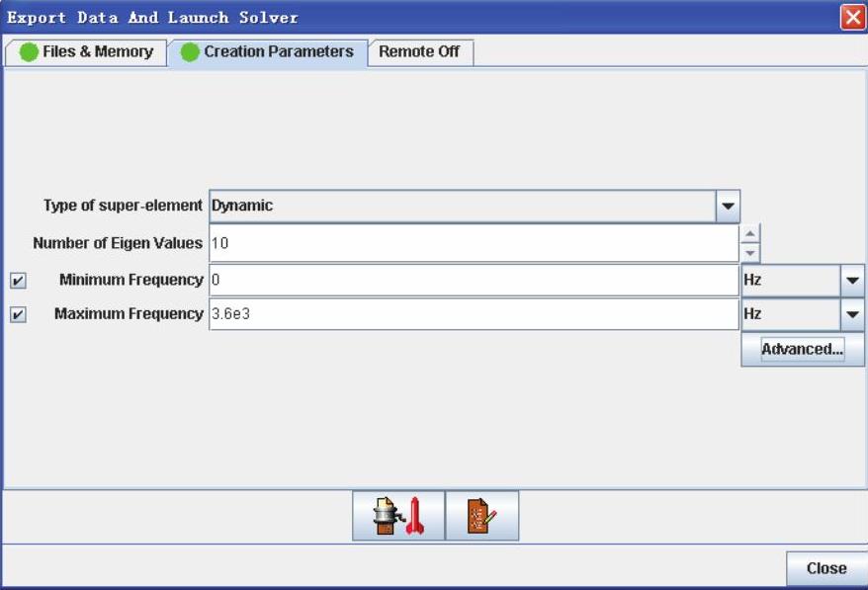Close the dialog with the red X
Screen dimensions: 868x590
(852, 17)
